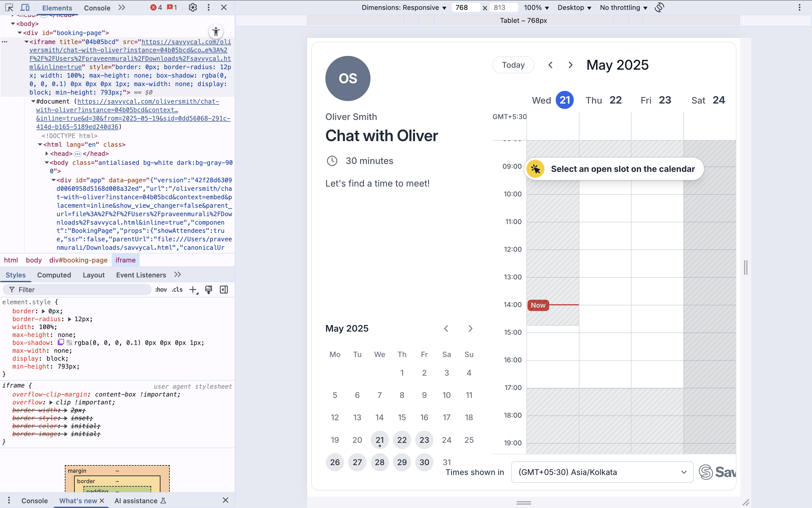The image size is (812, 508).
Task: Click the viewport bottom resize handle
Action: (524, 503)
